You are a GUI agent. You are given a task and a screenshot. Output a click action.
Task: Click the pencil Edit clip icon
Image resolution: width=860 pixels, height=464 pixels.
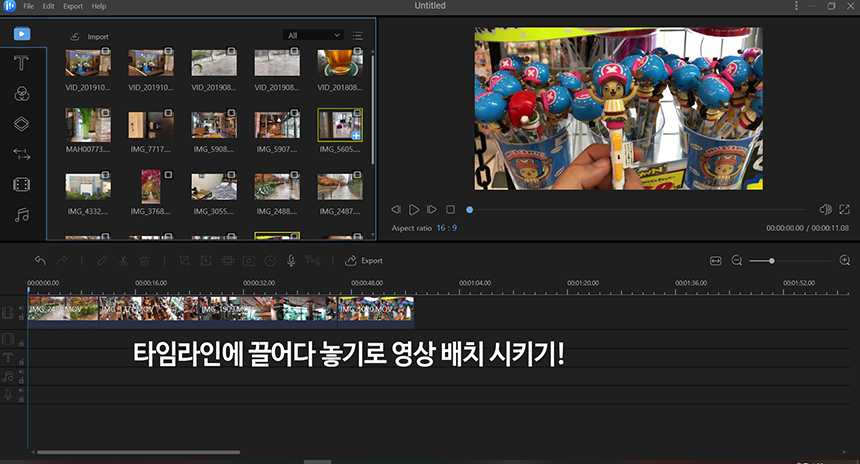click(x=102, y=261)
